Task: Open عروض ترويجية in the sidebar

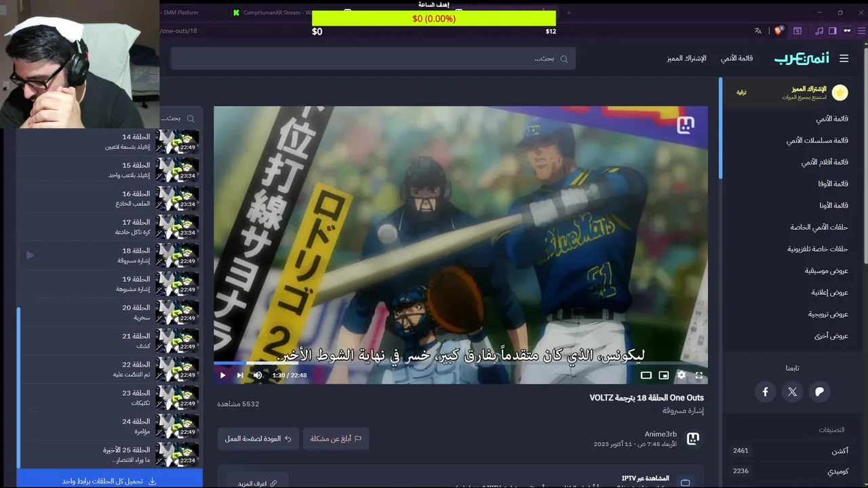Action: 828,314
